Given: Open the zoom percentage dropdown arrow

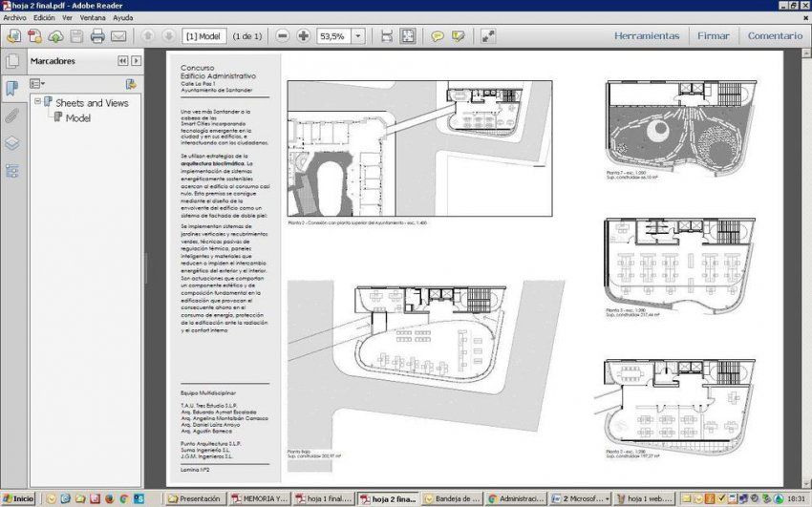Looking at the screenshot, I should [358, 36].
